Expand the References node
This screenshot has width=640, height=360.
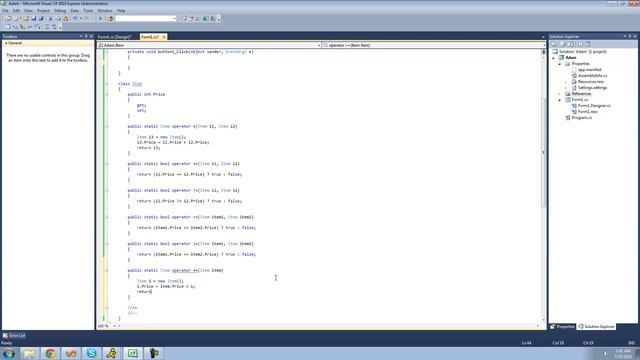click(x=560, y=94)
